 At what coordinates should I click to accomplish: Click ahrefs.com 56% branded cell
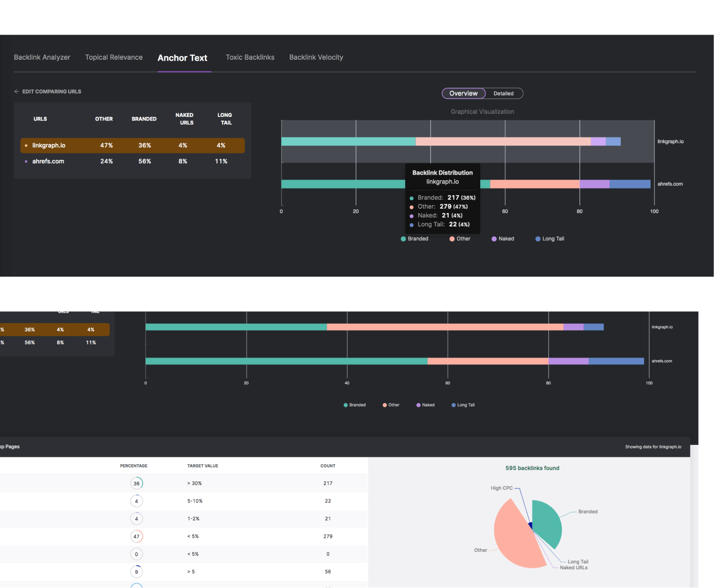(144, 161)
